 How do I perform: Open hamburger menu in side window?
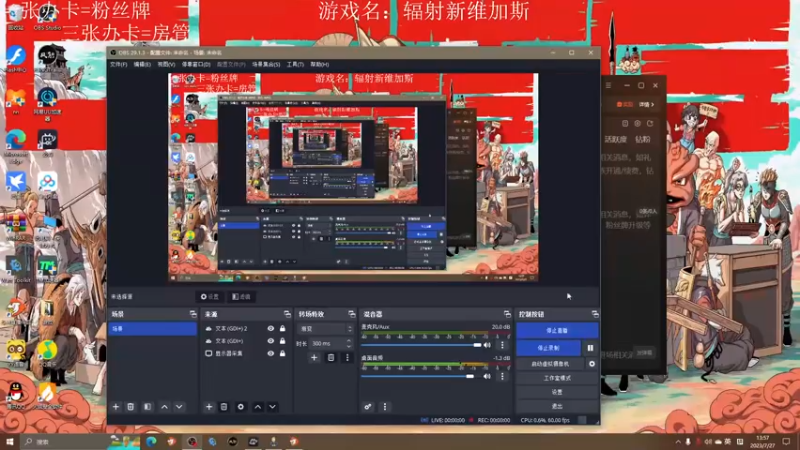[x=608, y=85]
